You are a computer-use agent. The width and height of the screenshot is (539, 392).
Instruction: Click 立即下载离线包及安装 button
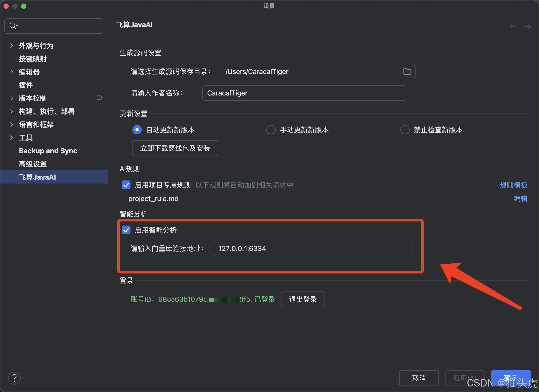coord(175,148)
